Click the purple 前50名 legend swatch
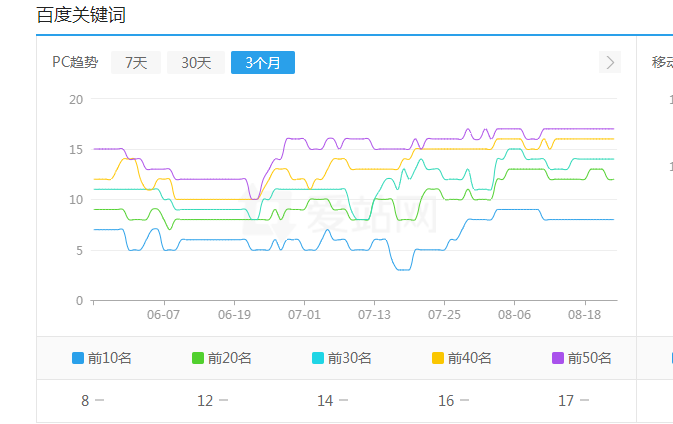The width and height of the screenshot is (673, 424). (x=558, y=358)
